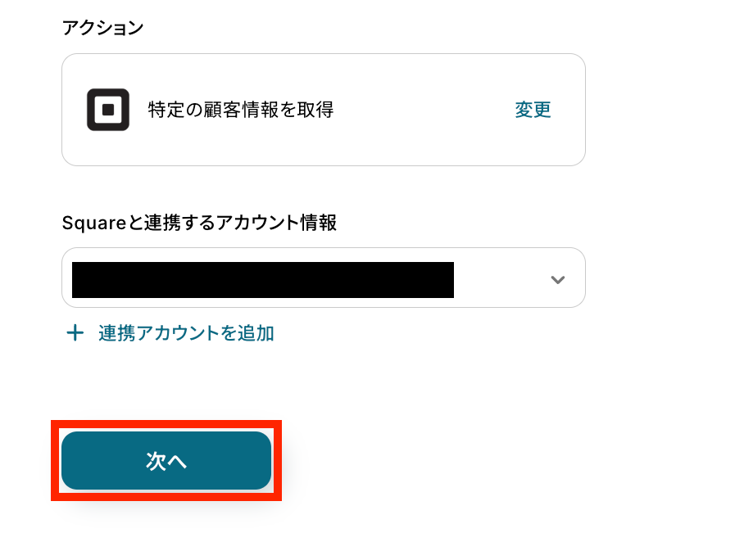Click the 変更 link to change action

[533, 110]
